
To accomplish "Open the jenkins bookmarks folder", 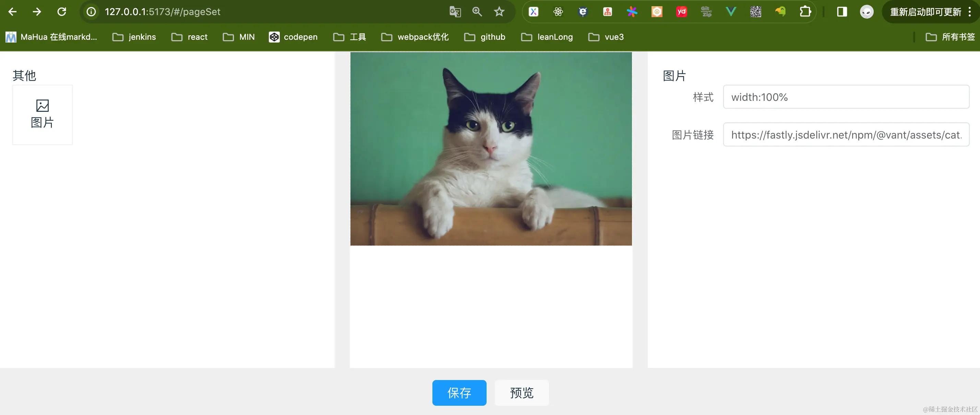I will [134, 37].
